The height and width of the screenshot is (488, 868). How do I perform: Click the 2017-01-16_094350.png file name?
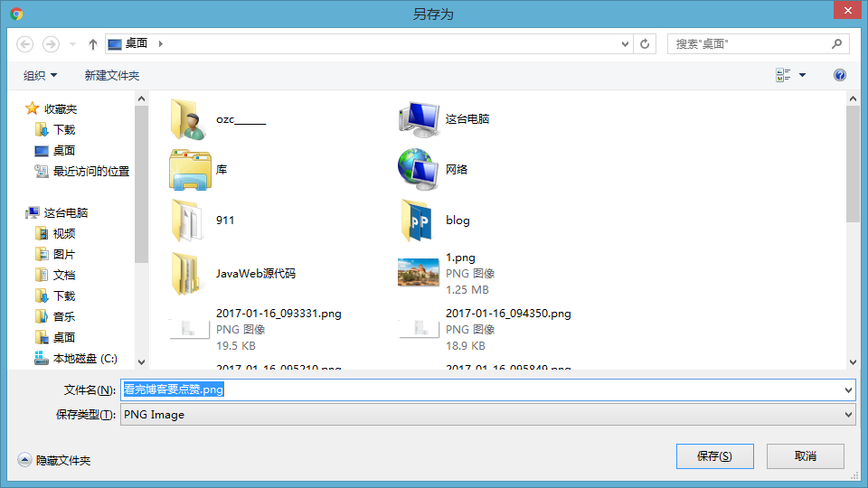coord(508,314)
